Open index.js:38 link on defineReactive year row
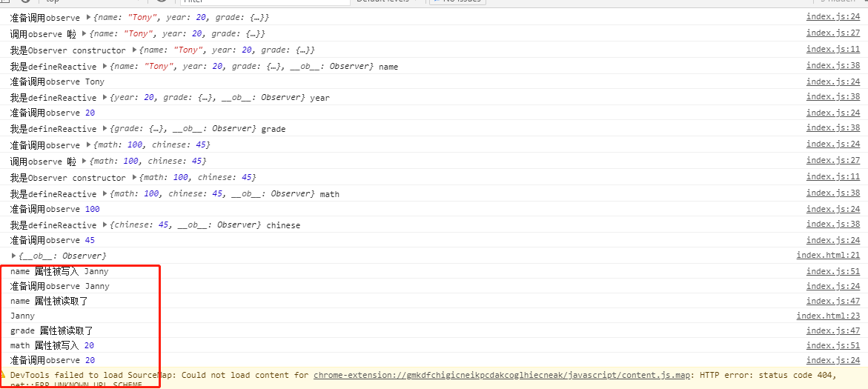868x389 pixels. [833, 96]
